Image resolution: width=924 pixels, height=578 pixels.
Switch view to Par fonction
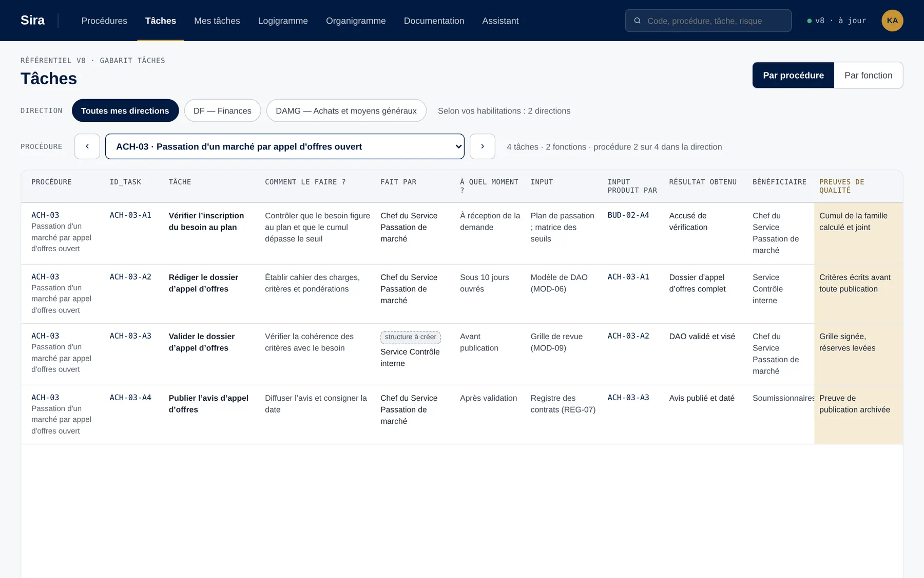pos(868,75)
